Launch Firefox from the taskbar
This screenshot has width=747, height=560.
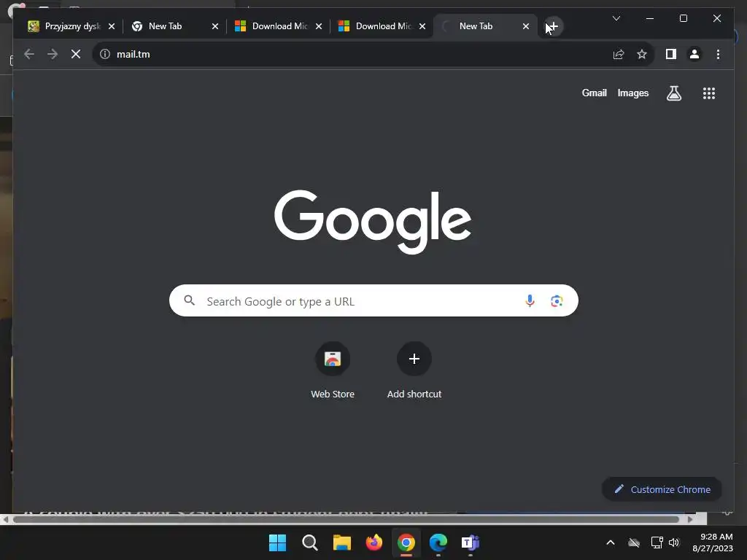click(x=374, y=542)
